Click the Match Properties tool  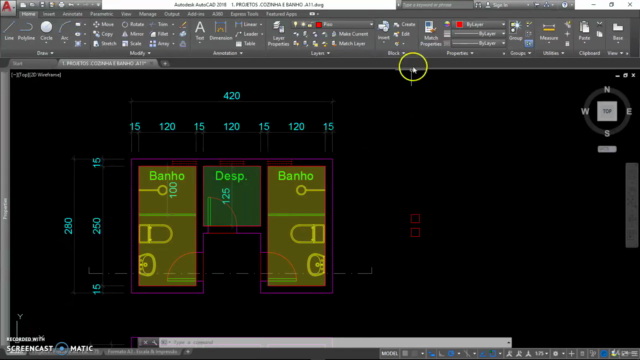[x=431, y=33]
